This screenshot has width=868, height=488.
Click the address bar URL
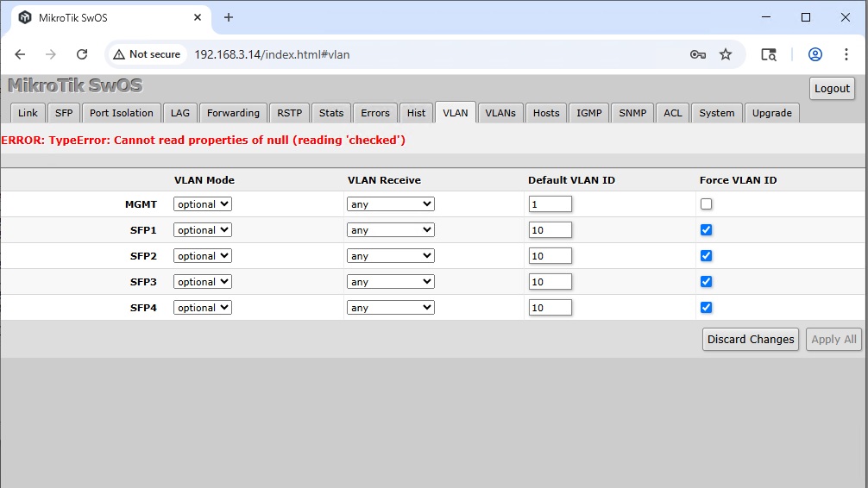point(272,54)
